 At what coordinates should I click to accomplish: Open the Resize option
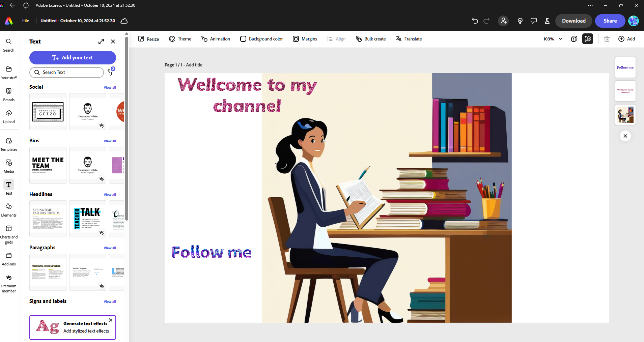(x=148, y=39)
